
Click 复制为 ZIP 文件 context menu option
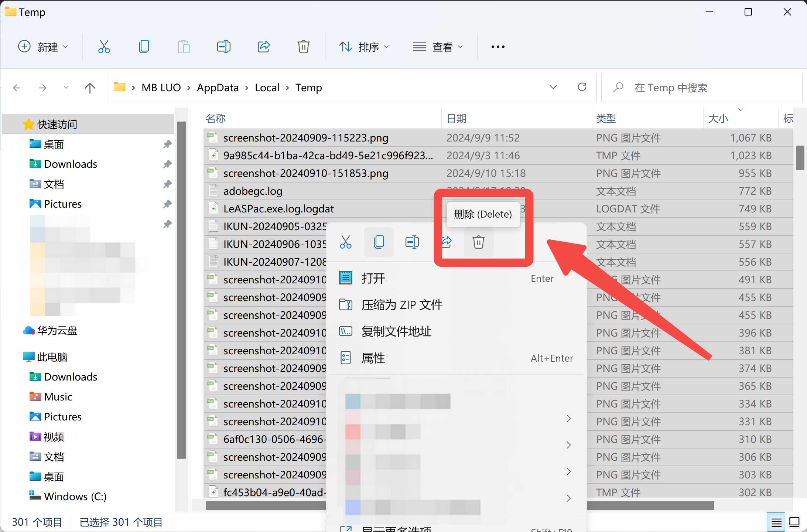(402, 304)
